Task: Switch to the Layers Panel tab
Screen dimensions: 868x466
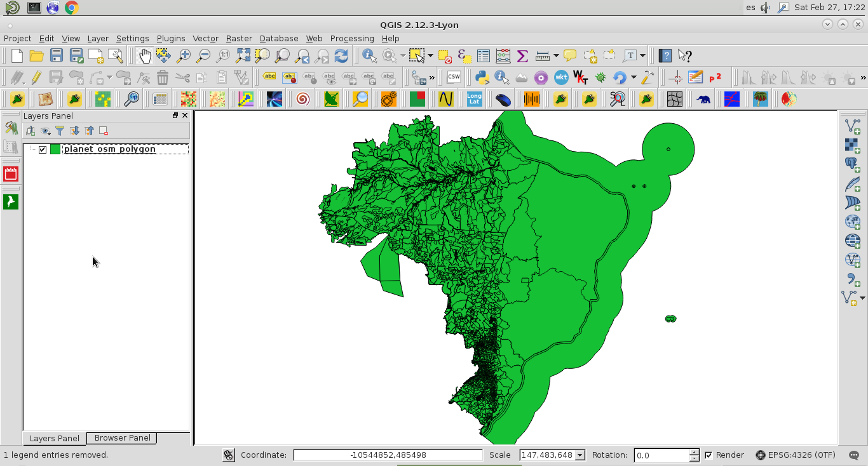Action: click(x=55, y=438)
